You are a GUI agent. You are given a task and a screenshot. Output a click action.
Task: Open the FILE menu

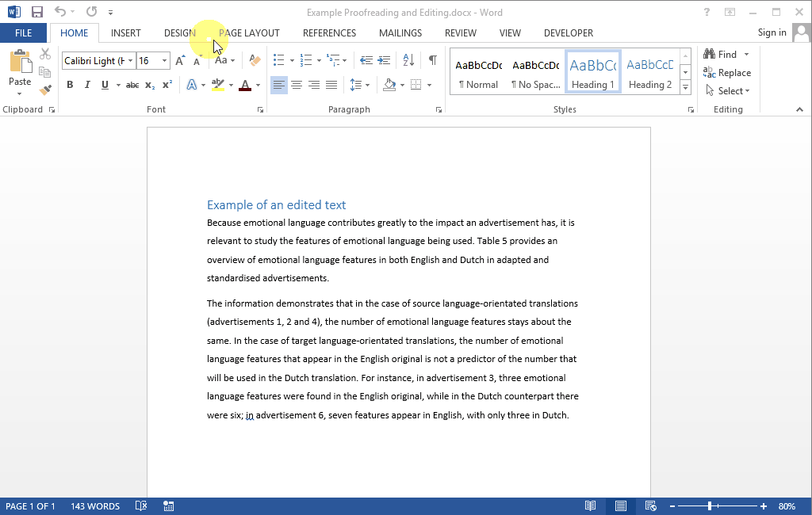coord(23,33)
